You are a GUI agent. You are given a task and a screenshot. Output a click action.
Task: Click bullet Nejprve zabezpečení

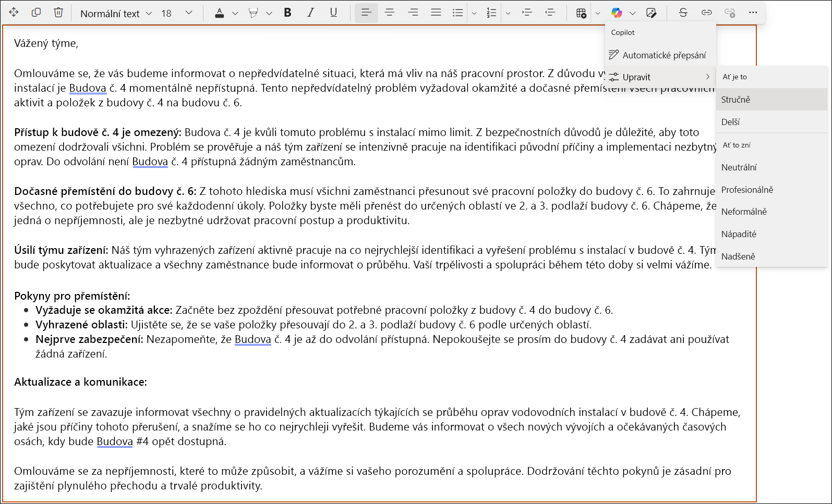89,339
